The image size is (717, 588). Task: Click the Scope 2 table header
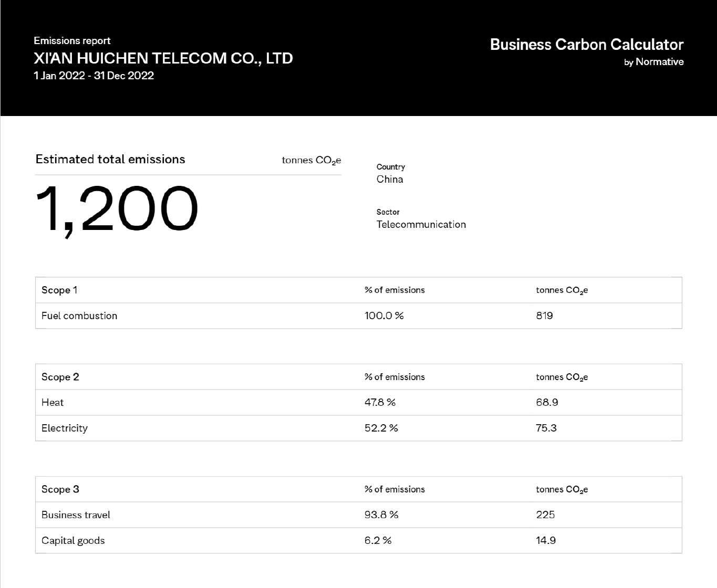point(60,377)
